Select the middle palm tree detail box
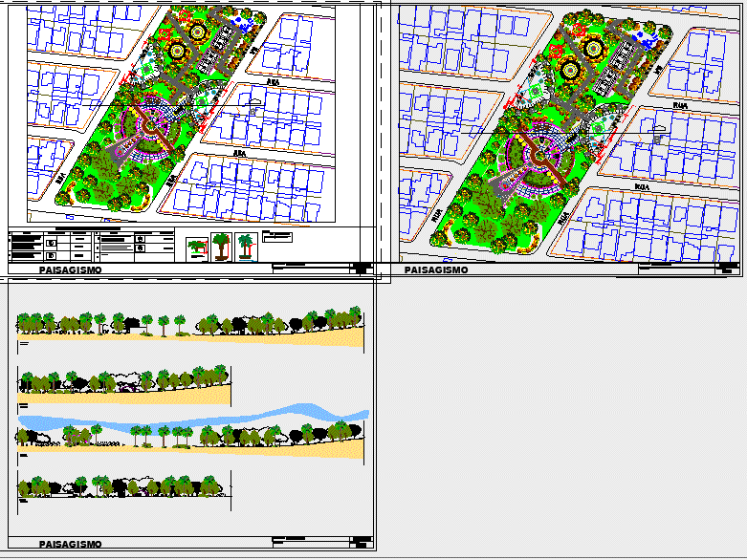The height and width of the screenshot is (560, 747). 222,248
